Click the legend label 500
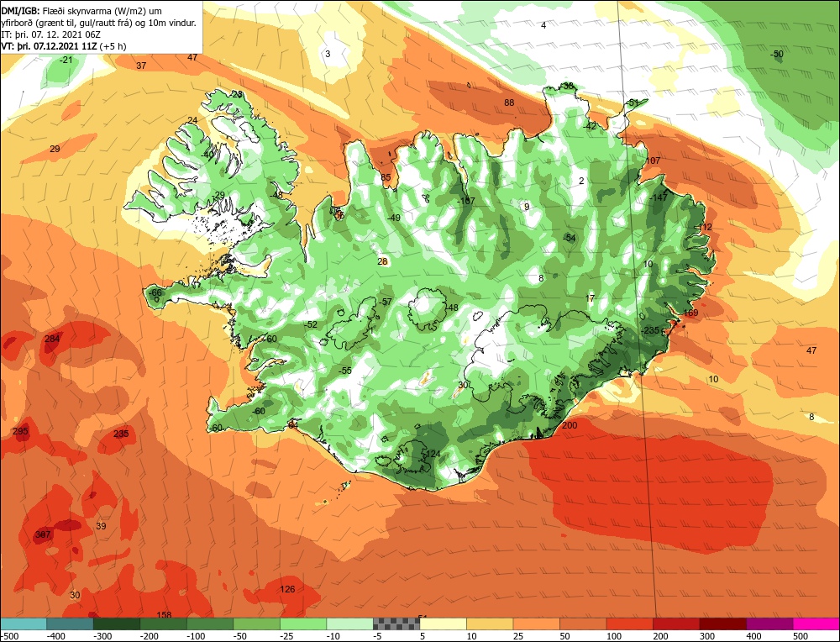 pyautogui.click(x=801, y=637)
